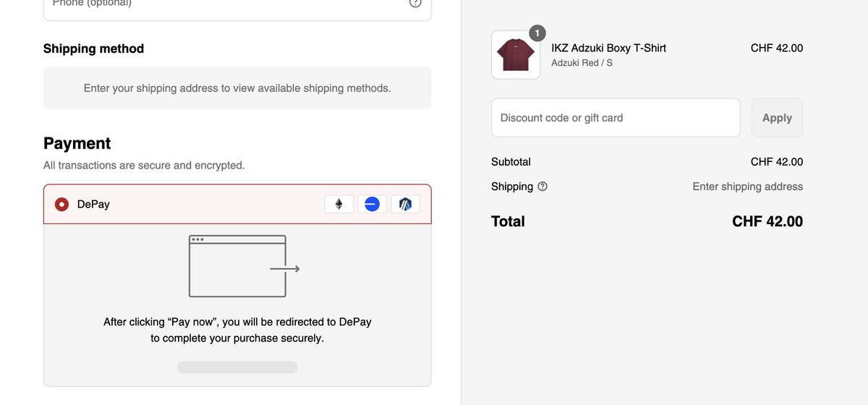Click the gray loading placeholder bar

tap(237, 367)
